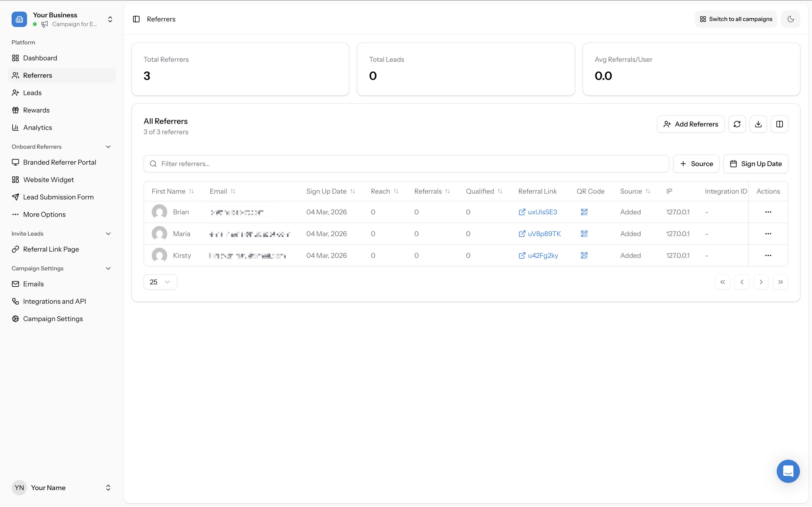The image size is (812, 507).
Task: Collapse the Invite Leads section
Action: pyautogui.click(x=108, y=233)
